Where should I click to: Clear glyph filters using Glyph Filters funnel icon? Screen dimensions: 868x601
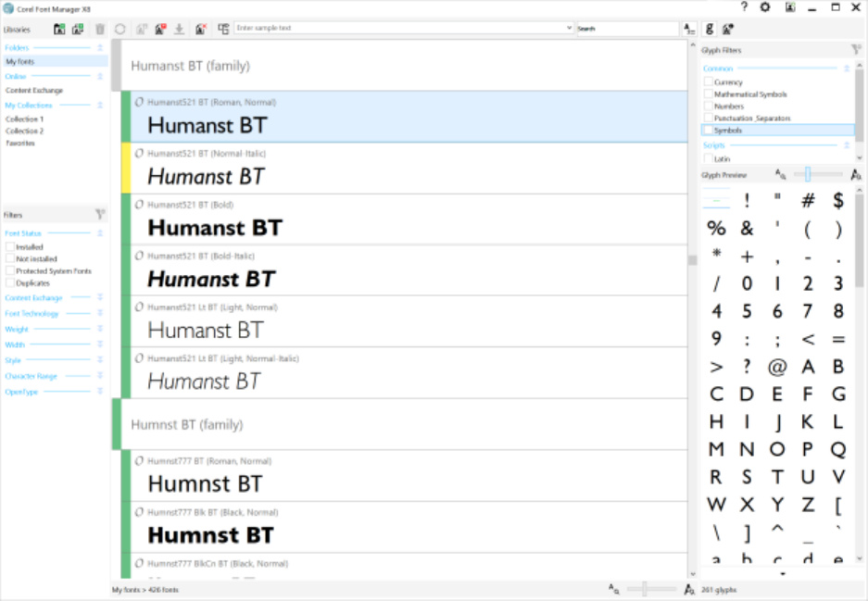point(856,50)
